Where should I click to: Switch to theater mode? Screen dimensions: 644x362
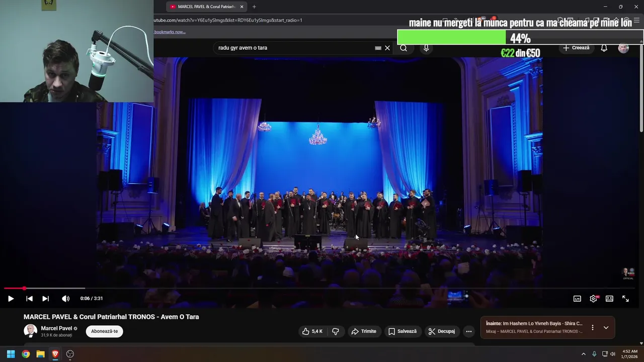(x=609, y=299)
